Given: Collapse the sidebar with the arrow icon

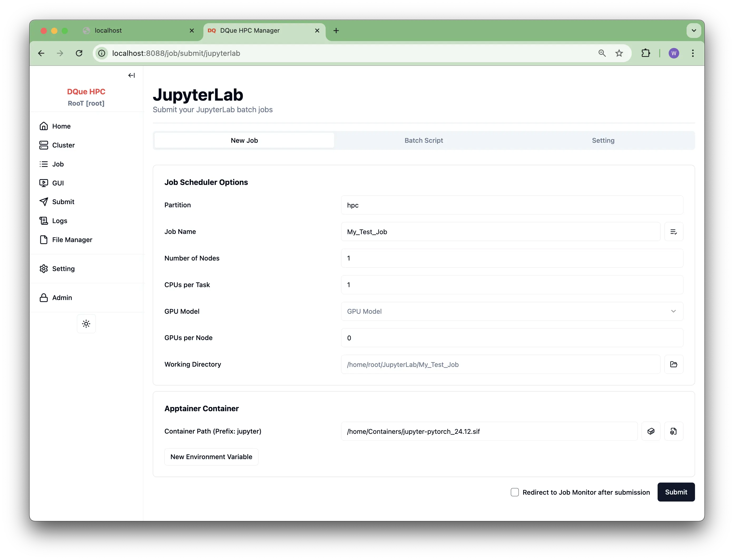Looking at the screenshot, I should 131,75.
